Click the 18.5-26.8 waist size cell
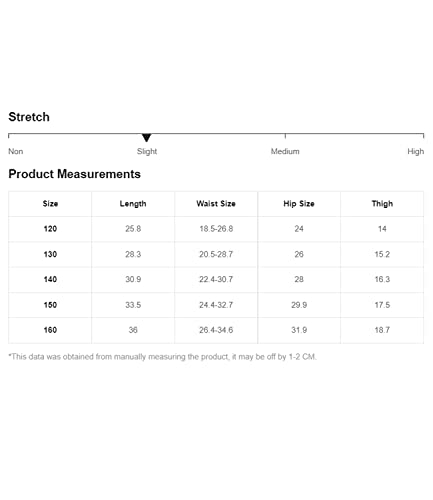 tap(216, 229)
